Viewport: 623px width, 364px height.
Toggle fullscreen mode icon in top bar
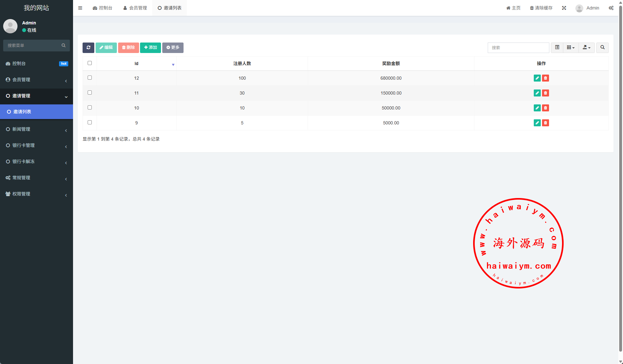coord(564,8)
